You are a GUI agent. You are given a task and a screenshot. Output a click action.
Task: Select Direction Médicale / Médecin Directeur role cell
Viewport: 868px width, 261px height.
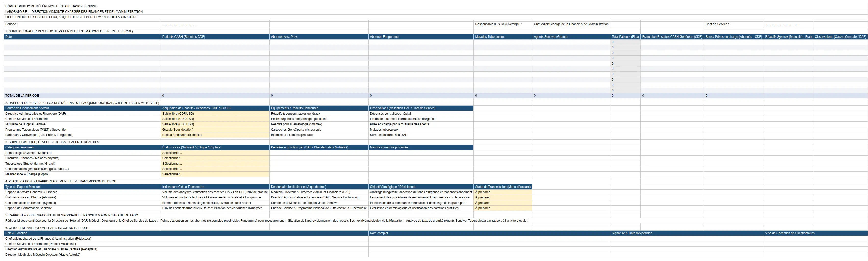[186, 255]
